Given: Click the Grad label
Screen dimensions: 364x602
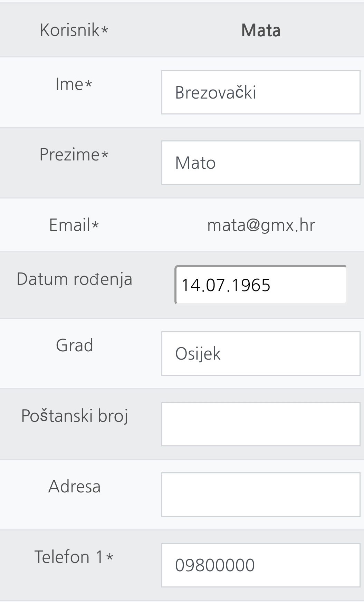Looking at the screenshot, I should tap(75, 345).
